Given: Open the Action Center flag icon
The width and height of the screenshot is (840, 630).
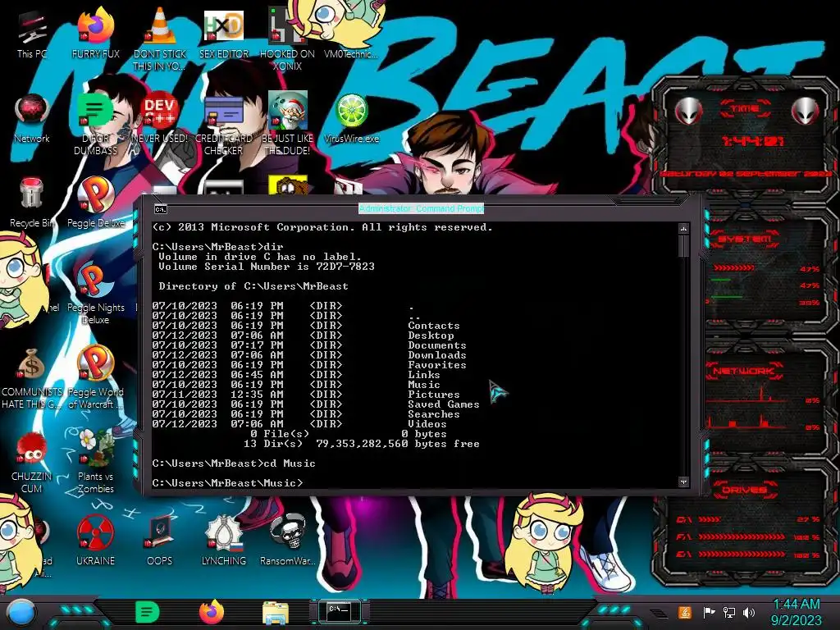Looking at the screenshot, I should tap(709, 612).
